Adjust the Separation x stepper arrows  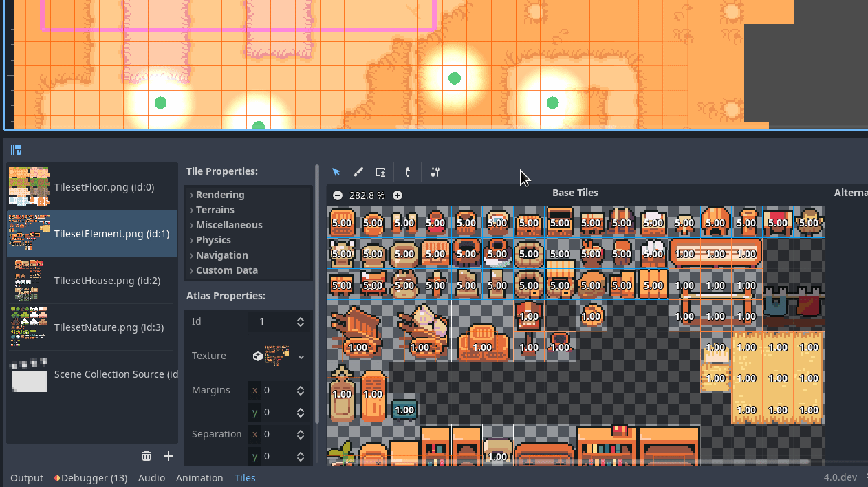pos(301,434)
